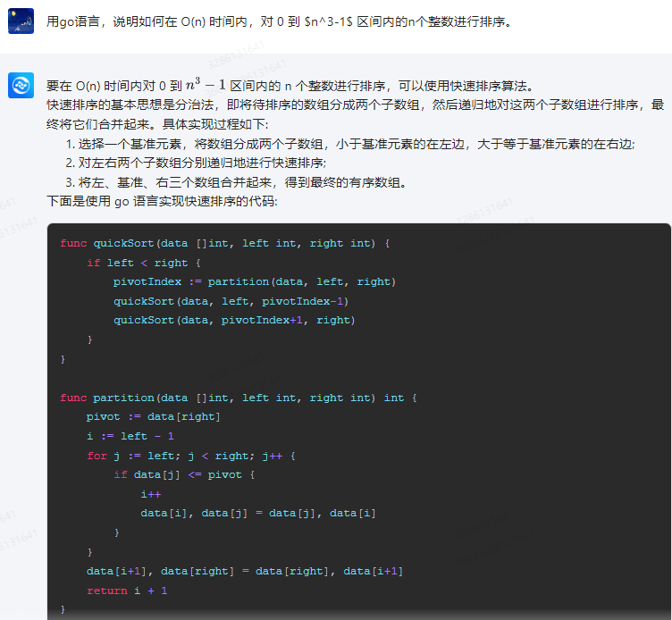This screenshot has width=672, height=620.
Task: Click the paragraph starting with 快速排序的基本思想是分治法
Action: point(356,114)
